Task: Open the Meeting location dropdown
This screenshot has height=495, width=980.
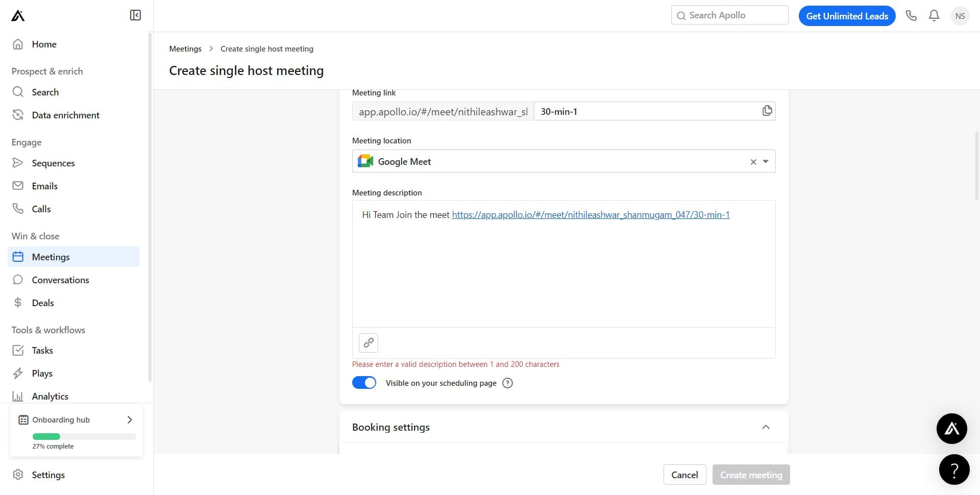Action: coord(765,161)
